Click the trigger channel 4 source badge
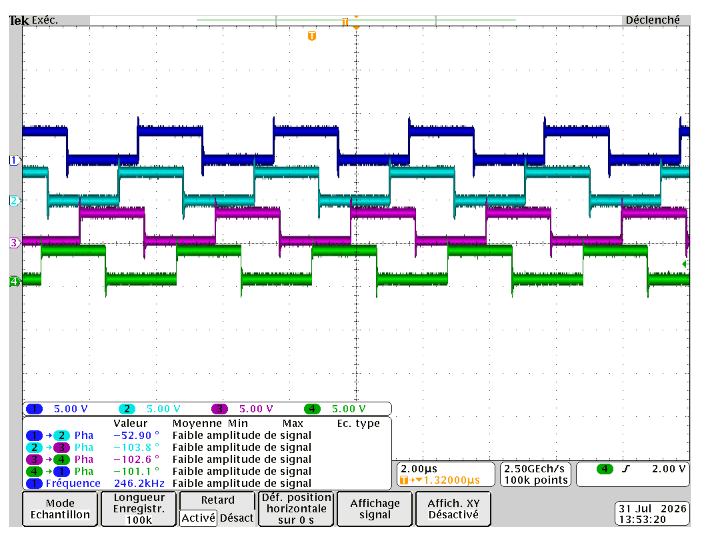Screen dimensions: 708x537 (605, 469)
